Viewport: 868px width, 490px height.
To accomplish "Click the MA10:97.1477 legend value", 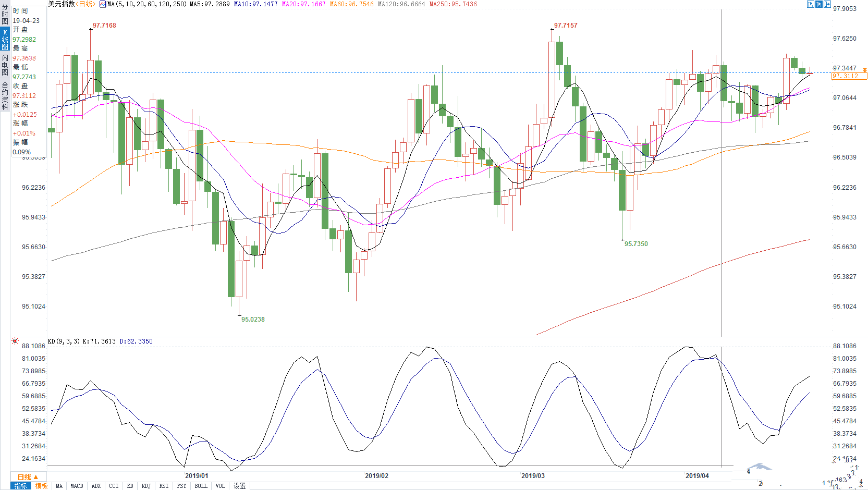I will pyautogui.click(x=255, y=4).
